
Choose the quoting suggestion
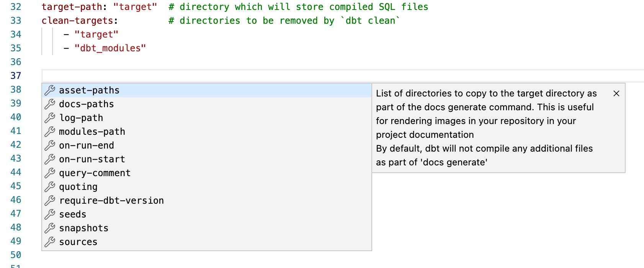[207, 187]
